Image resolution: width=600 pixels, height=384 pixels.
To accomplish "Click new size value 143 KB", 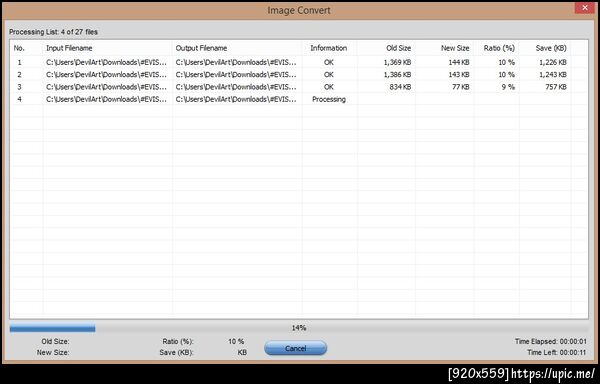I will (459, 75).
